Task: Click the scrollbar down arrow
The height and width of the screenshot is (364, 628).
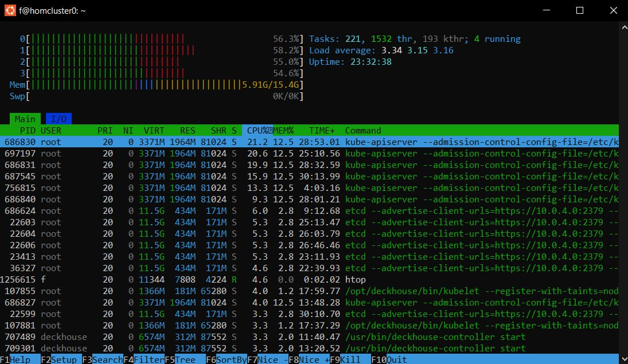Action: click(624, 359)
